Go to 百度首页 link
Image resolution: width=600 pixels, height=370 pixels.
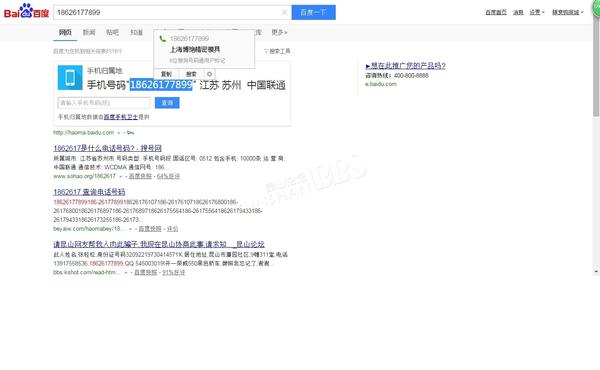point(496,12)
